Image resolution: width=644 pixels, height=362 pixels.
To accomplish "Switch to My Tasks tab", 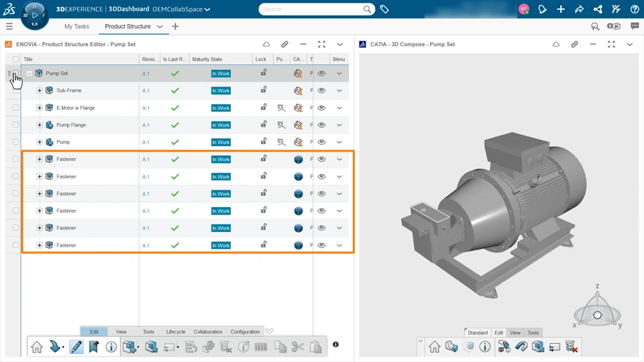I will tap(76, 26).
